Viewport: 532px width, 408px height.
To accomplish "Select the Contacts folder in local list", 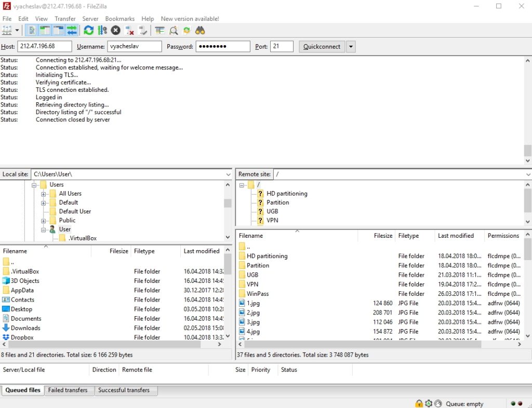I will 22,300.
